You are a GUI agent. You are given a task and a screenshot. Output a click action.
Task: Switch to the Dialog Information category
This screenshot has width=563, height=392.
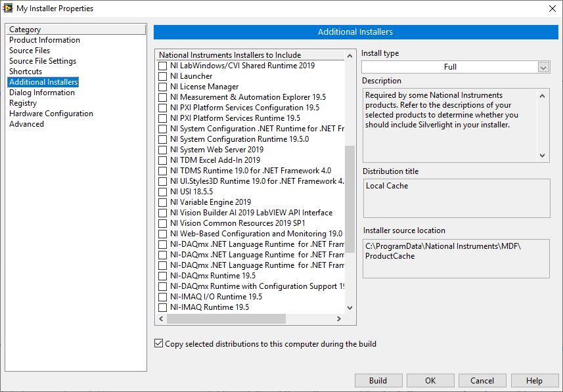click(x=42, y=93)
